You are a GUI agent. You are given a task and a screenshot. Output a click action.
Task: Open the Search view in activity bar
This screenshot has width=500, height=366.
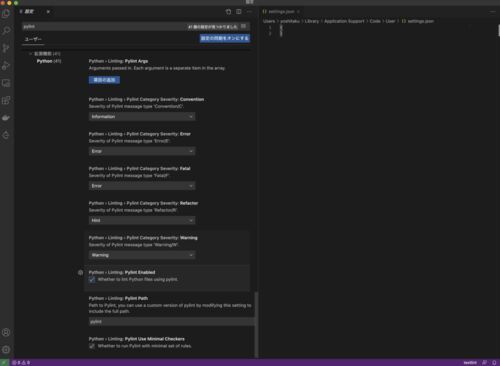click(6, 31)
